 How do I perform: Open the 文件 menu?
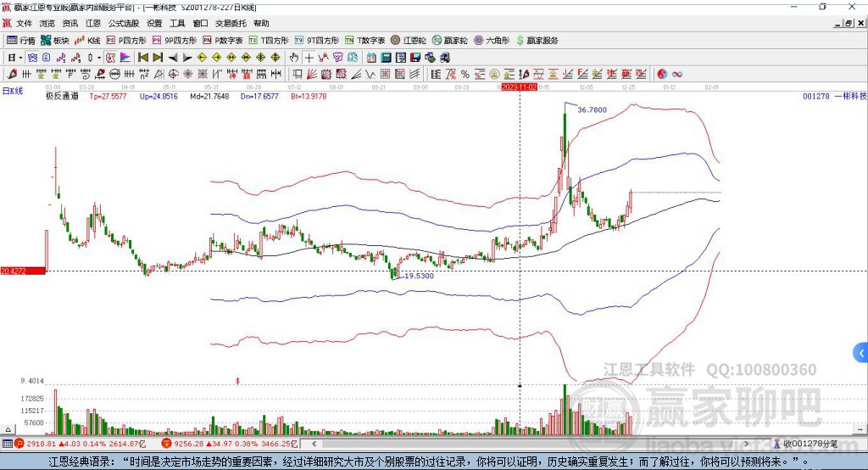[x=24, y=23]
